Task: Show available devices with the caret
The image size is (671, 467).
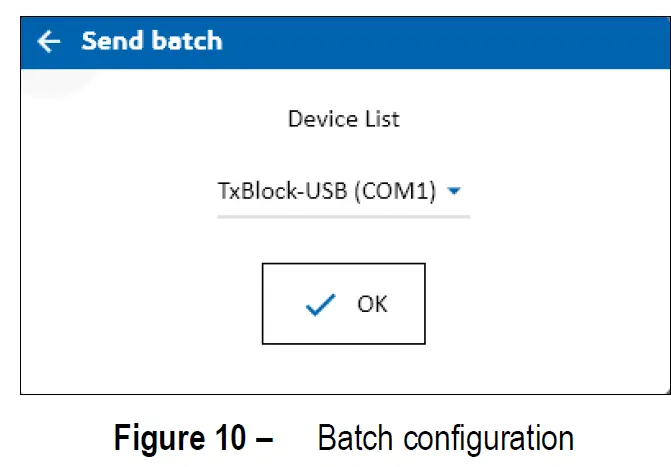Action: point(454,190)
